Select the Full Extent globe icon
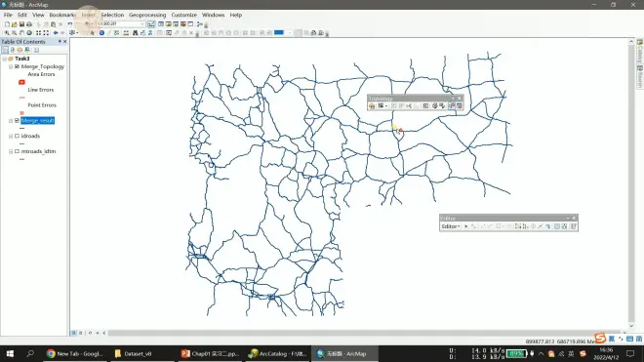644x362 pixels. click(x=29, y=33)
